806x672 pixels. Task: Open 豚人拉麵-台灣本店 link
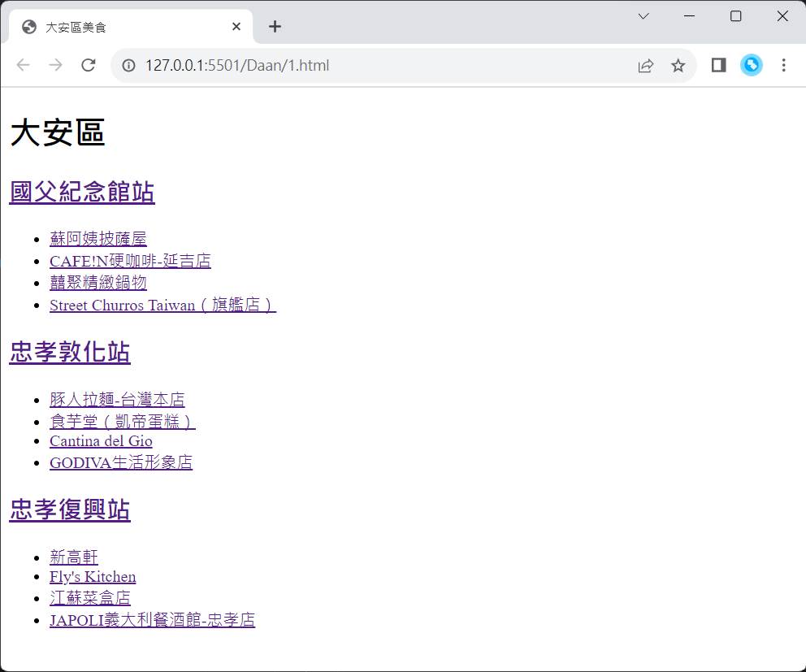(x=117, y=400)
